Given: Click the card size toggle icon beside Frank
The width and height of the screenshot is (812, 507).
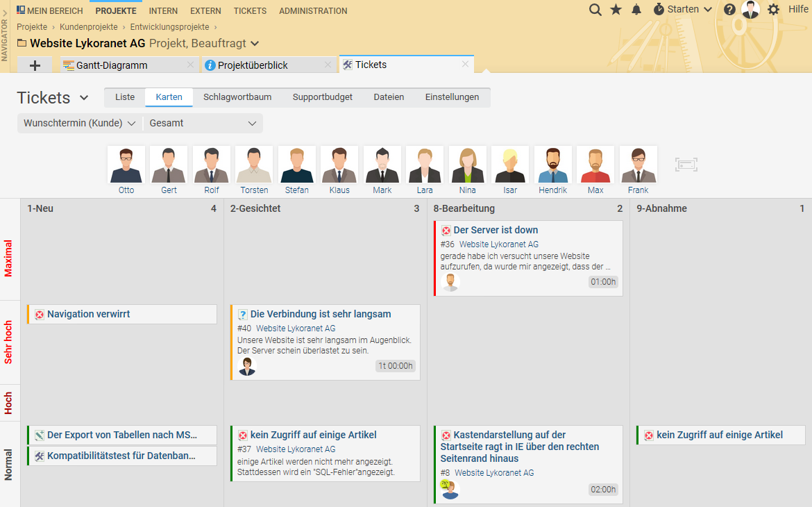Looking at the screenshot, I should 686,165.
